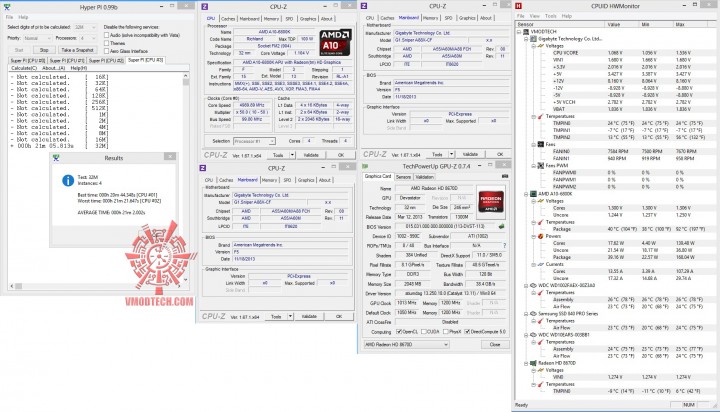Open the GPU-Z graphics card selector dropdown

tap(406, 344)
